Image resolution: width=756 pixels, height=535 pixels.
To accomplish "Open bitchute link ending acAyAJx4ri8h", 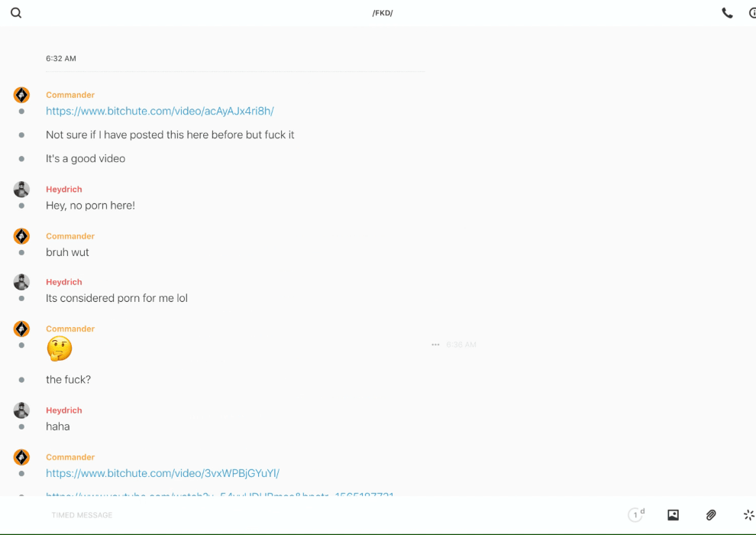I will [160, 111].
